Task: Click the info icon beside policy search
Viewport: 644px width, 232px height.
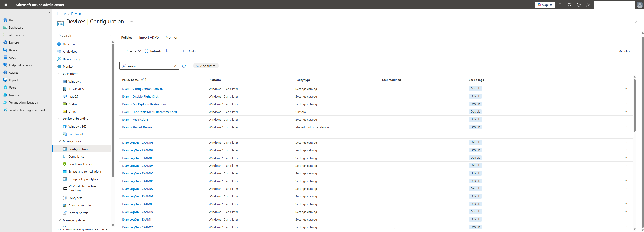Action: (184, 66)
